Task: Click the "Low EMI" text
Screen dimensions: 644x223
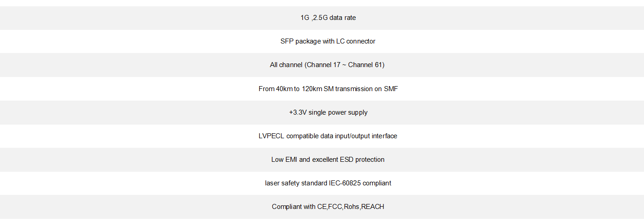Action: coord(284,160)
